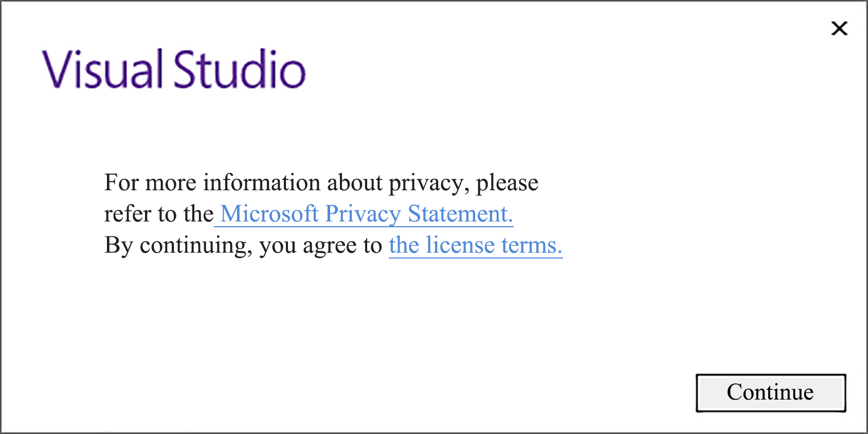Click the word "terms." in the link
The height and width of the screenshot is (434, 868).
tap(532, 245)
